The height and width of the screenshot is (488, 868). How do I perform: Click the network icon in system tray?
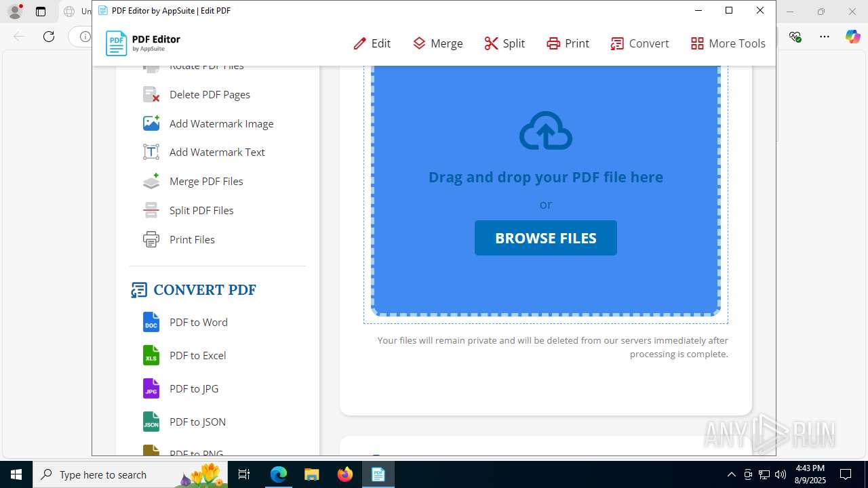764,474
